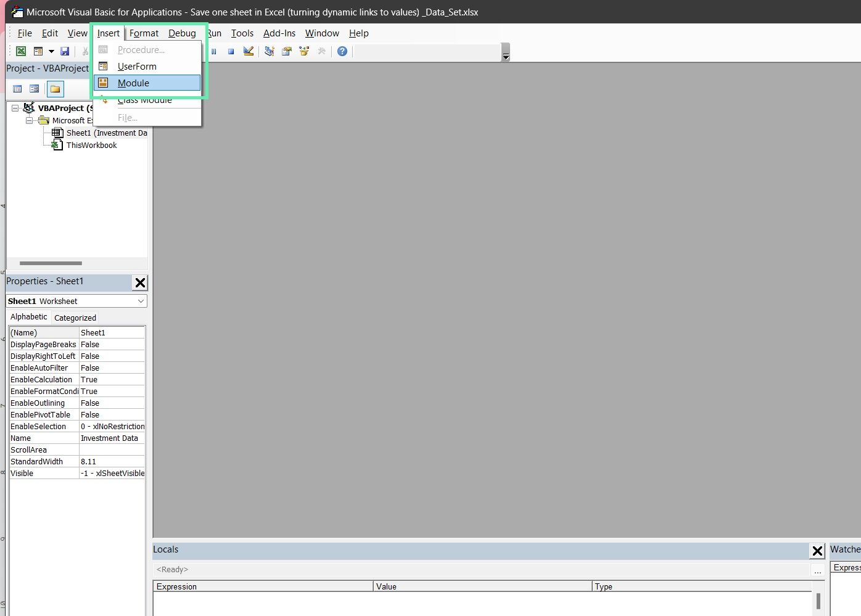The width and height of the screenshot is (861, 616).
Task: Click the Break (pause) toolbar icon
Action: tap(214, 51)
